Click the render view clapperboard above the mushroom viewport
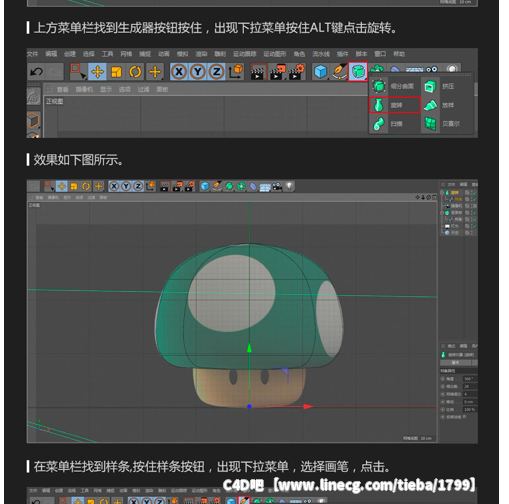 pyautogui.click(x=165, y=186)
